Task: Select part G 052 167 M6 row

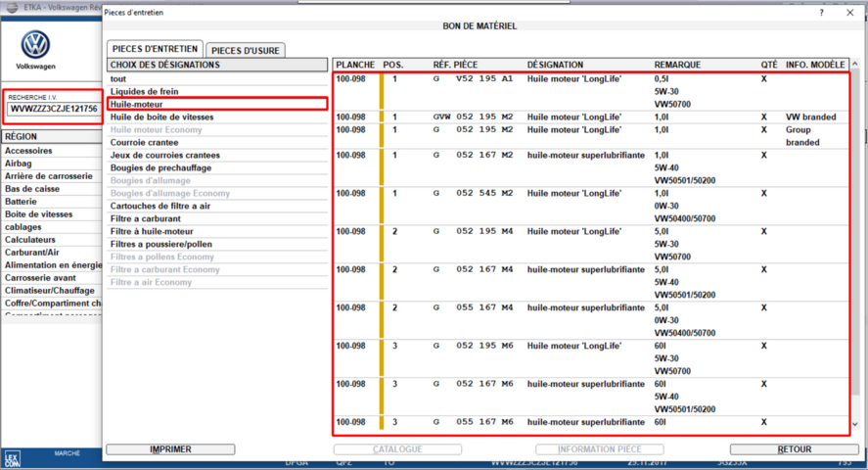Action: point(591,397)
